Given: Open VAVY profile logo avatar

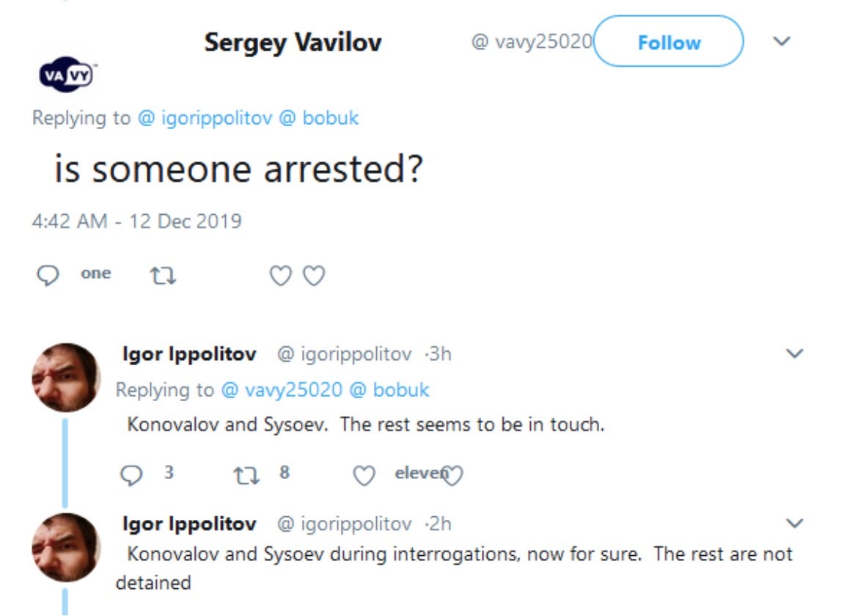Looking at the screenshot, I should pos(67,75).
